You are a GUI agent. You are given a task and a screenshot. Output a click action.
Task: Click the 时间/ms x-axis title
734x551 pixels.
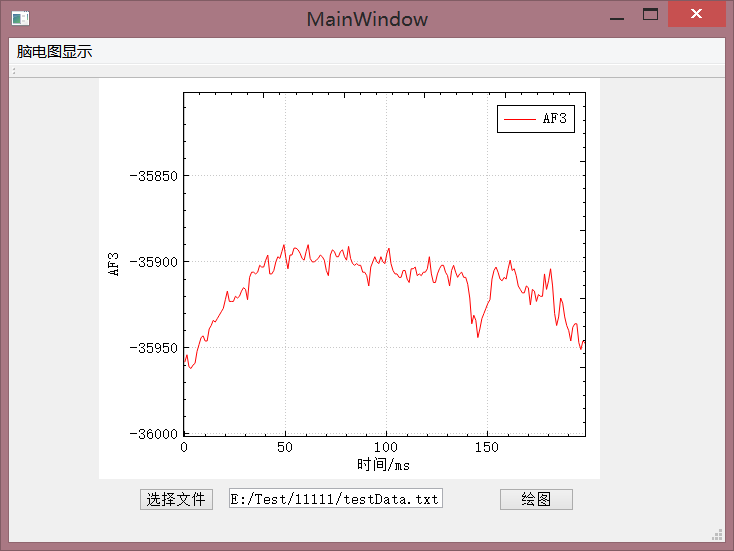(383, 464)
